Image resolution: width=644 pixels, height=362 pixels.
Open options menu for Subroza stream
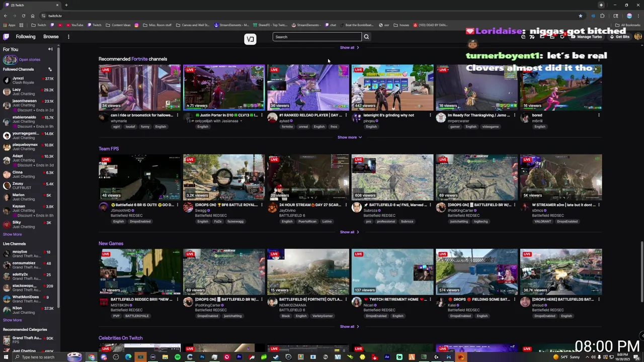(x=430, y=205)
